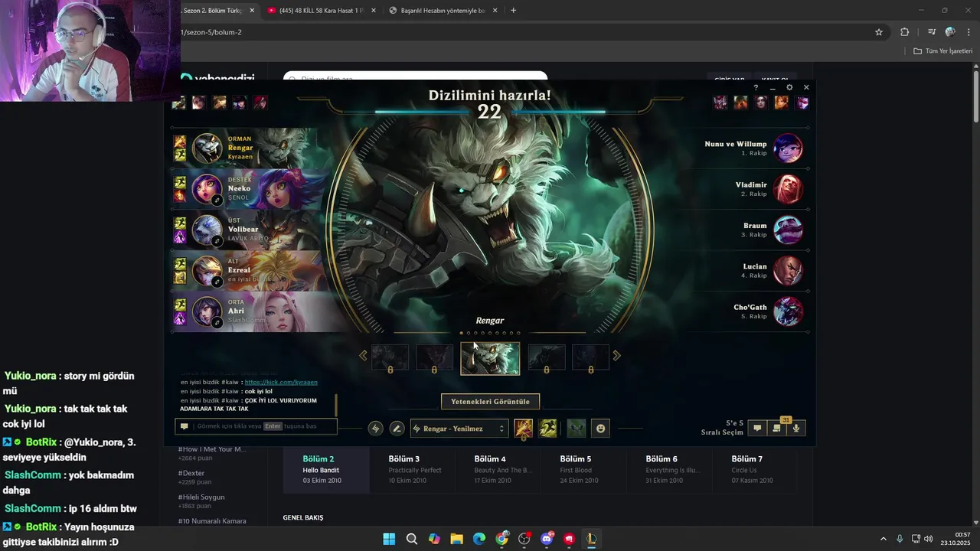Viewport: 980px width, 551px height.
Task: Select episode Bölüm 2 Hello Bandit
Action: tap(326, 469)
